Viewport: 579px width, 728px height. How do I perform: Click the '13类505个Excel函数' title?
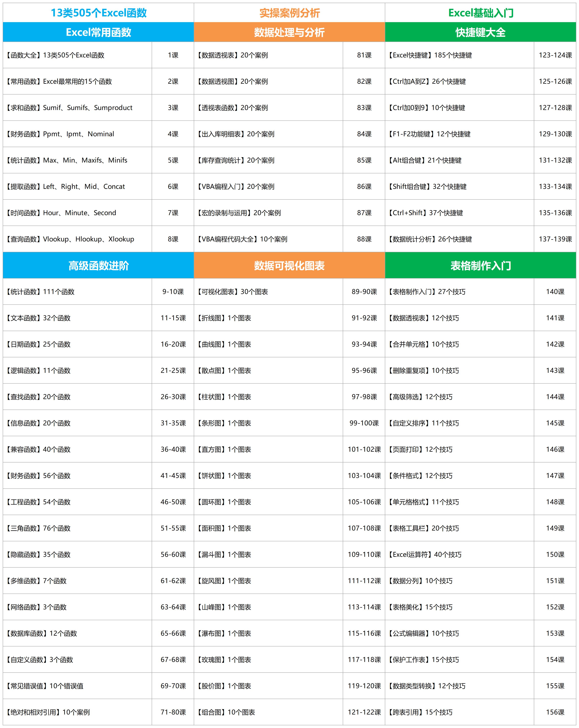point(99,13)
